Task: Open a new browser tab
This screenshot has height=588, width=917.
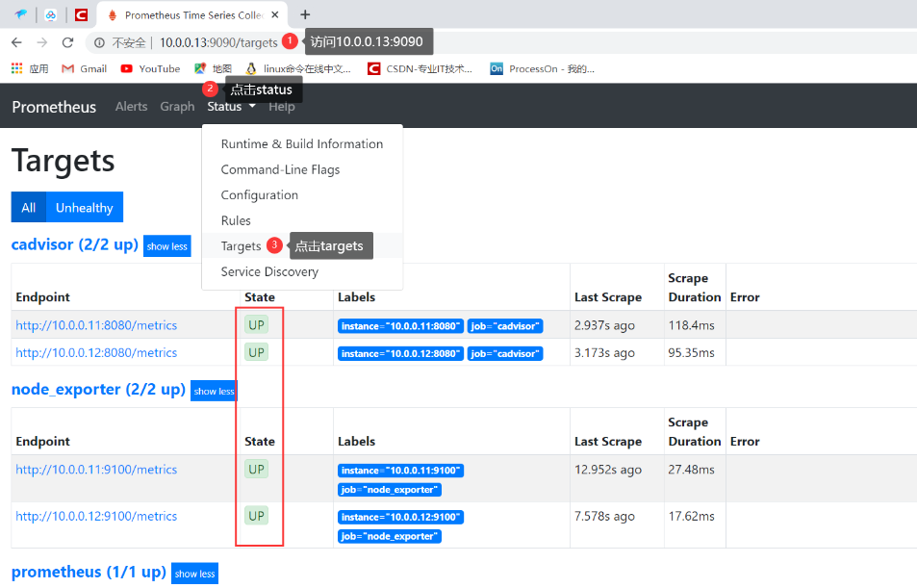Action: (x=305, y=14)
